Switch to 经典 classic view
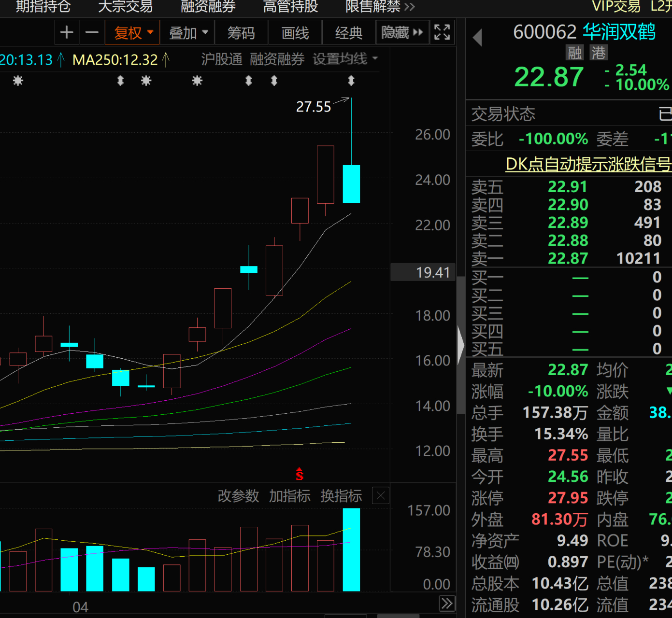 [x=348, y=33]
